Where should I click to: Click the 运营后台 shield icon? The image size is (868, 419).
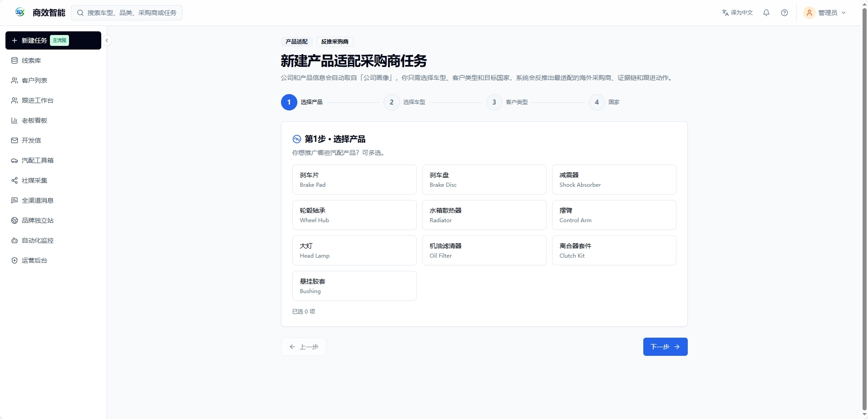click(x=15, y=260)
